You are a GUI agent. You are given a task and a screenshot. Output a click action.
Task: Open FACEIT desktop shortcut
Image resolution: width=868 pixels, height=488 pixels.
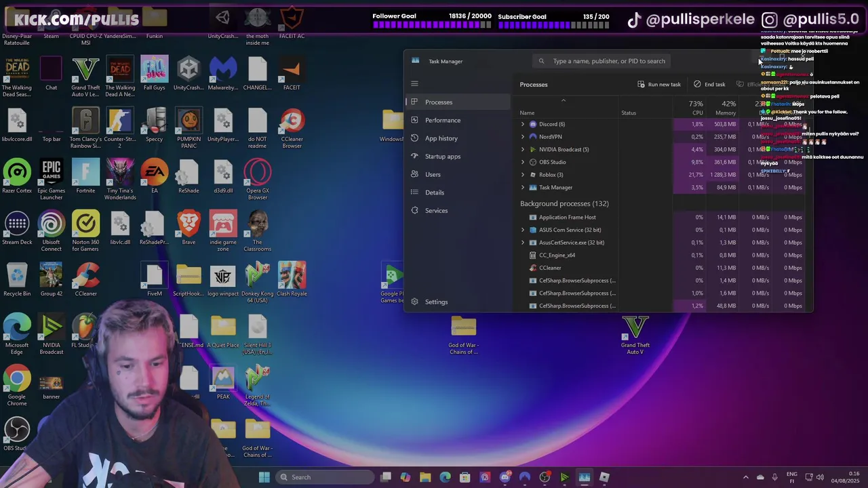pos(292,74)
